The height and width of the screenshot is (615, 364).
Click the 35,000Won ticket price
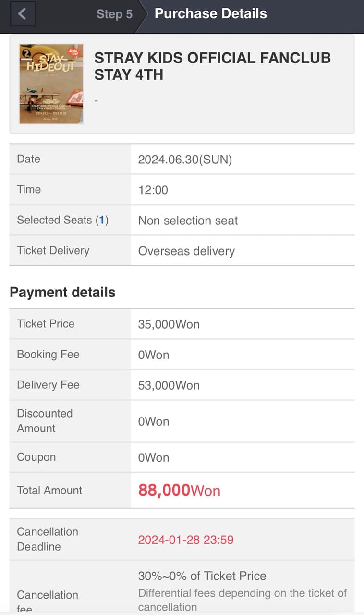(x=169, y=324)
